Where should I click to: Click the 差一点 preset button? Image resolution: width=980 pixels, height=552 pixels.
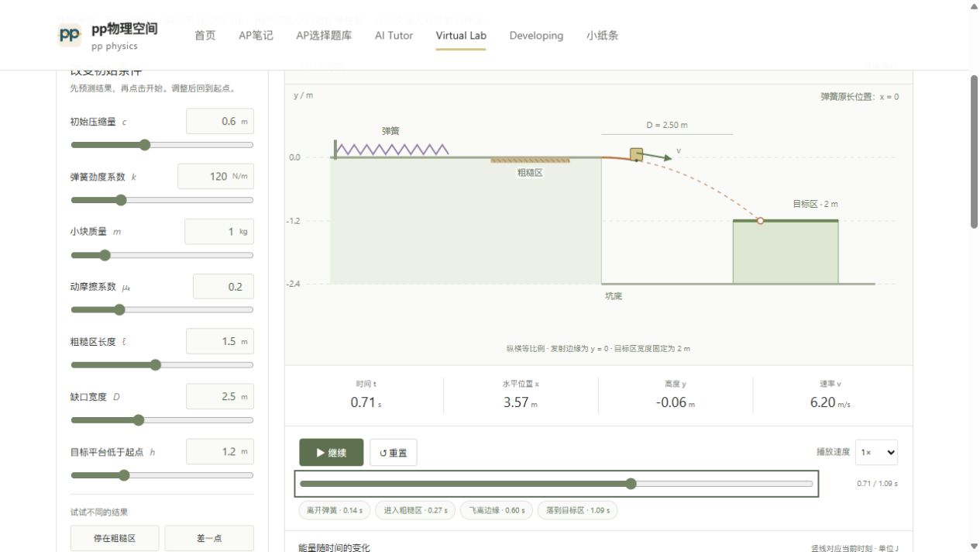click(209, 538)
